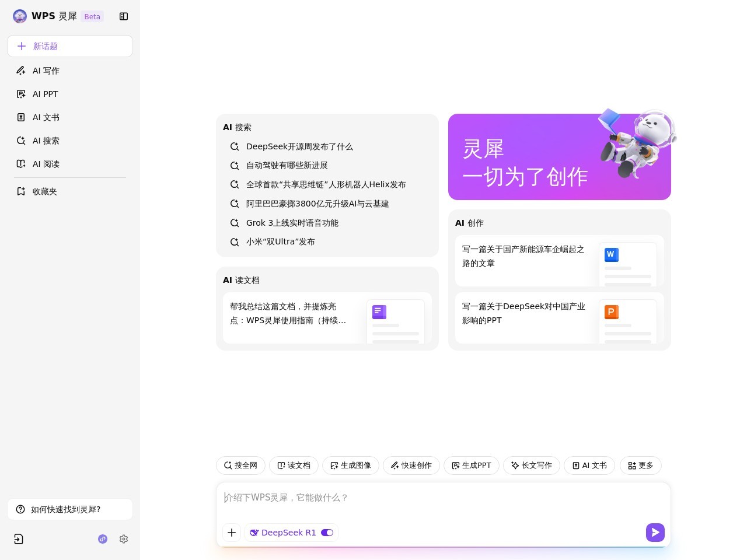The width and height of the screenshot is (747, 560).
Task: Open settings via the gear icon
Action: (124, 539)
